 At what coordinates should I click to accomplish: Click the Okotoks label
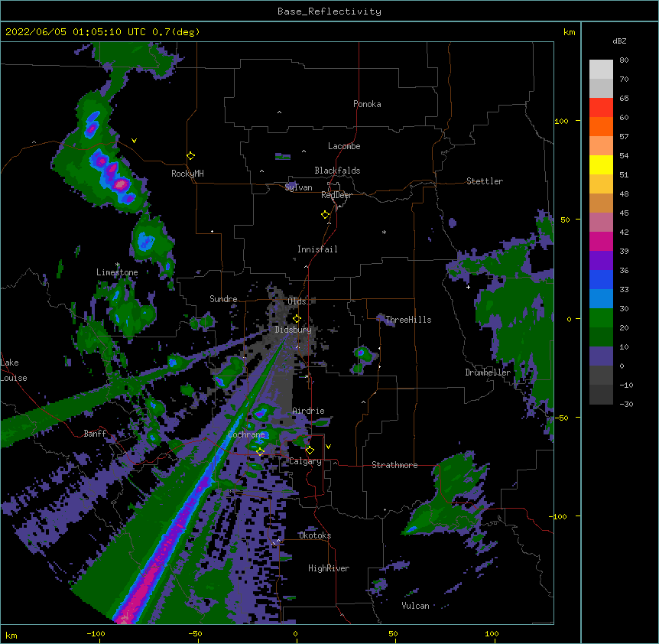coord(315,535)
